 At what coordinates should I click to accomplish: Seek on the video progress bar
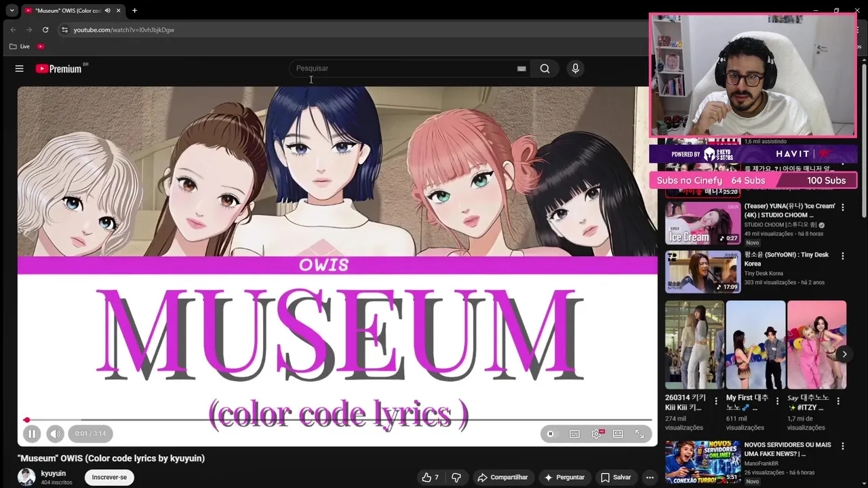337,420
